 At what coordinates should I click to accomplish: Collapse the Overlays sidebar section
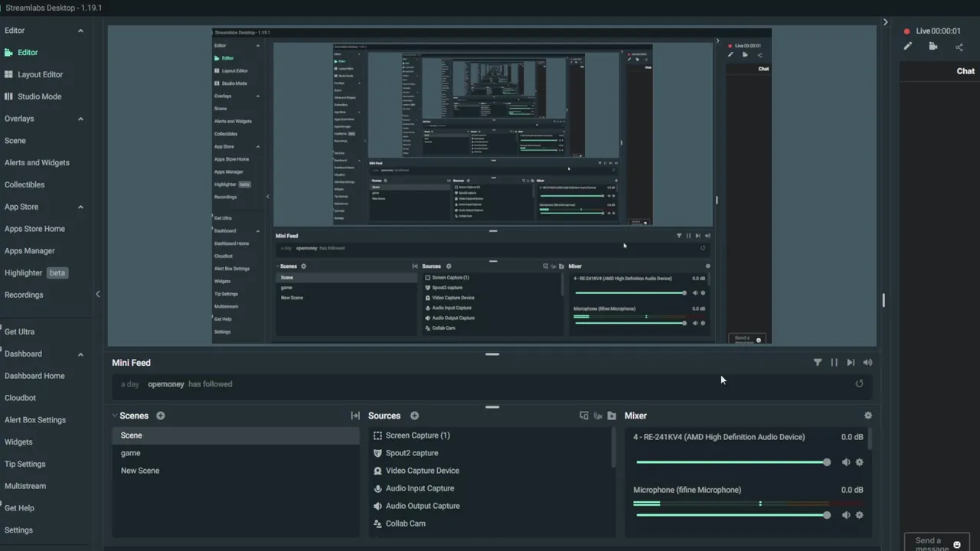(x=80, y=119)
